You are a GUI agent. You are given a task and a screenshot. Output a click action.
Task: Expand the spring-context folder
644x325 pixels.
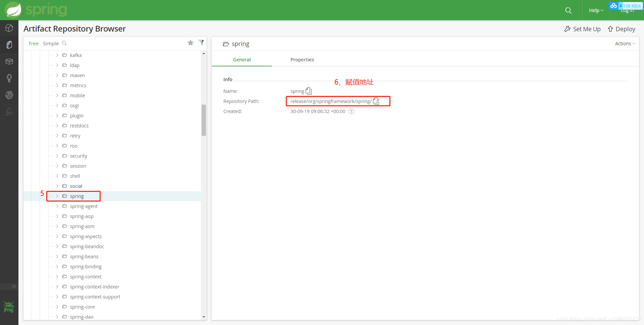57,276
